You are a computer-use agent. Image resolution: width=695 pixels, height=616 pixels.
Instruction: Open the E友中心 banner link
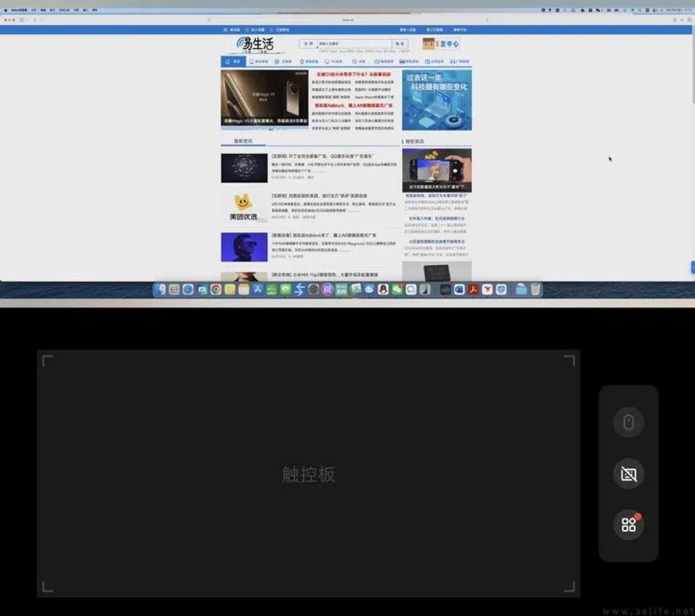point(441,44)
